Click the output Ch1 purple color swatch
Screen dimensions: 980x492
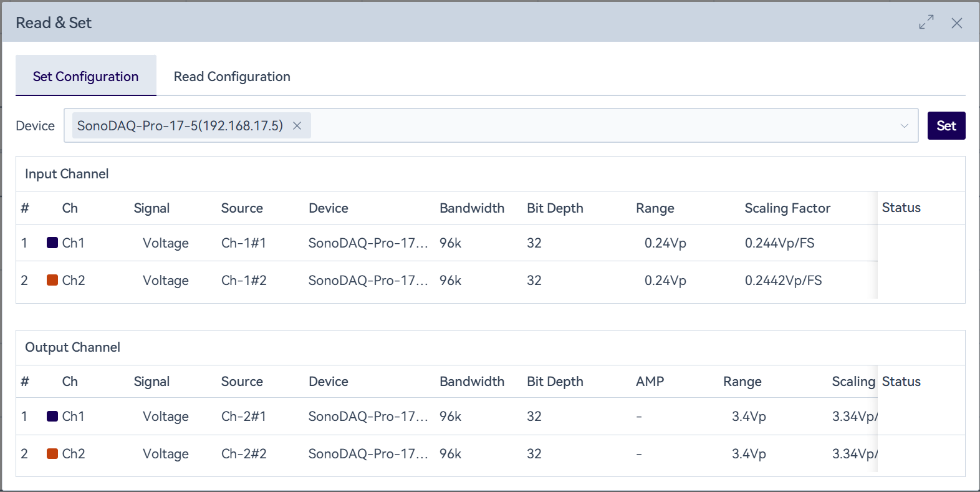coord(52,416)
